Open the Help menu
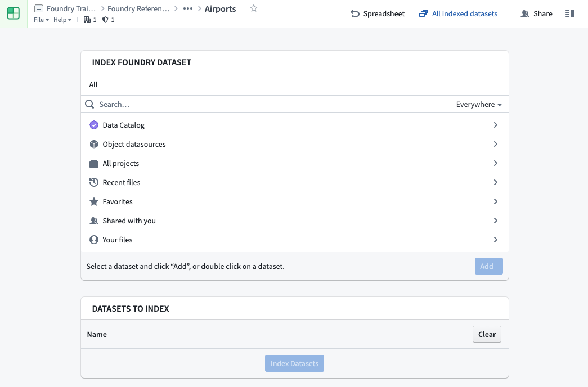Viewport: 588px width, 387px height. pos(62,20)
